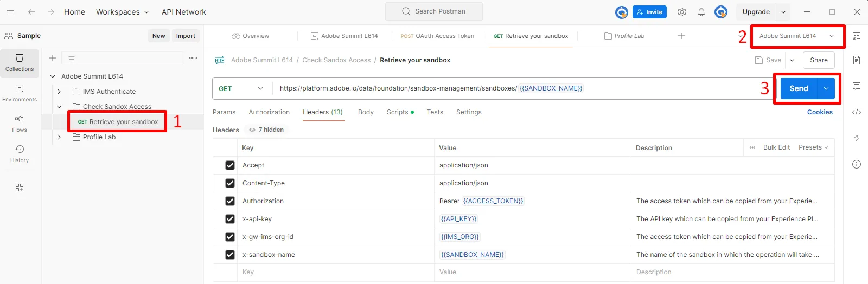The image size is (868, 284).
Task: Open a new request tab with the plus
Action: (681, 36)
